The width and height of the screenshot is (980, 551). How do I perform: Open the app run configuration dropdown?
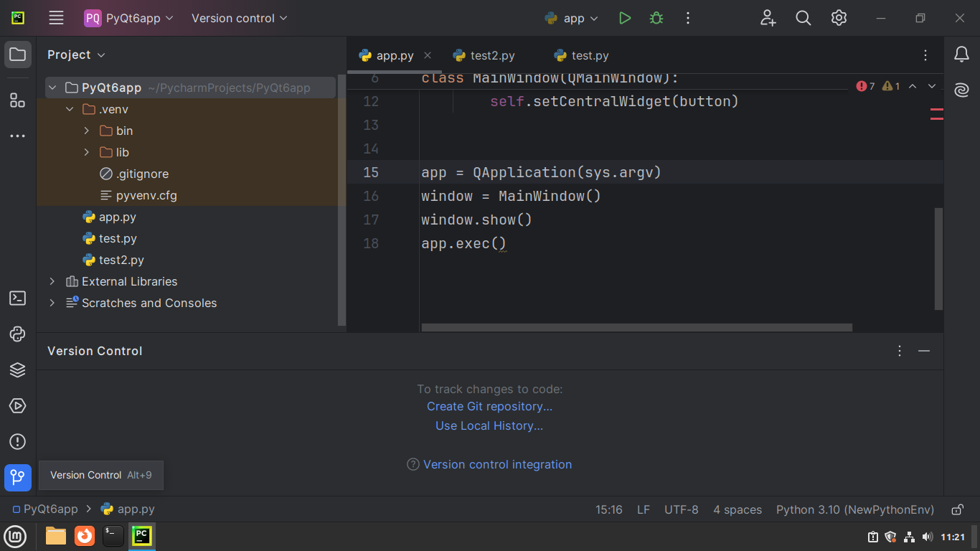point(571,18)
